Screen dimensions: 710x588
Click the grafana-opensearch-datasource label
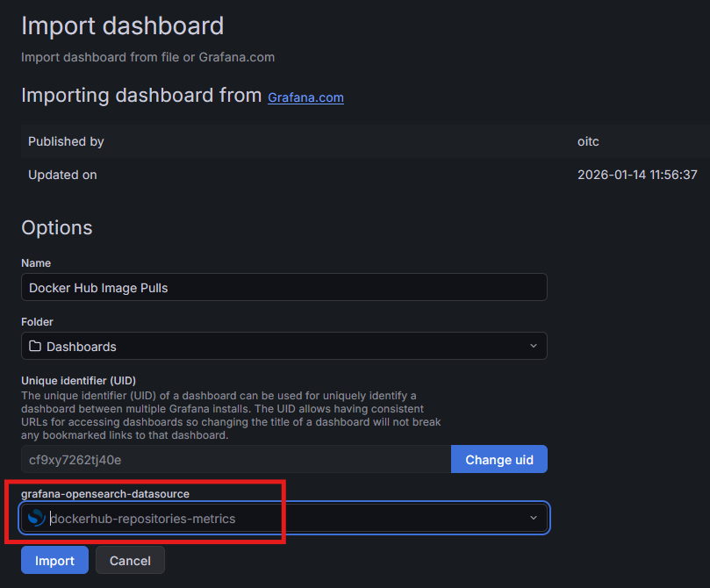(104, 494)
